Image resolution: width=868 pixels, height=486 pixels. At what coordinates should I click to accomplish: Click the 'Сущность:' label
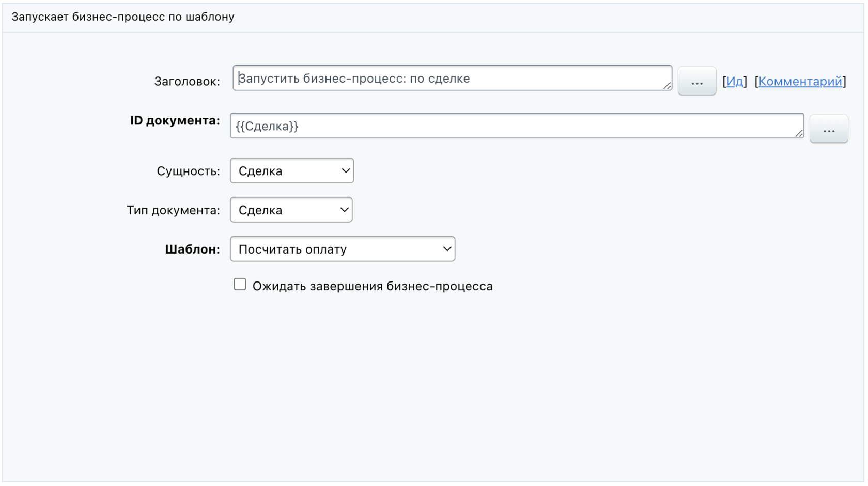(188, 171)
